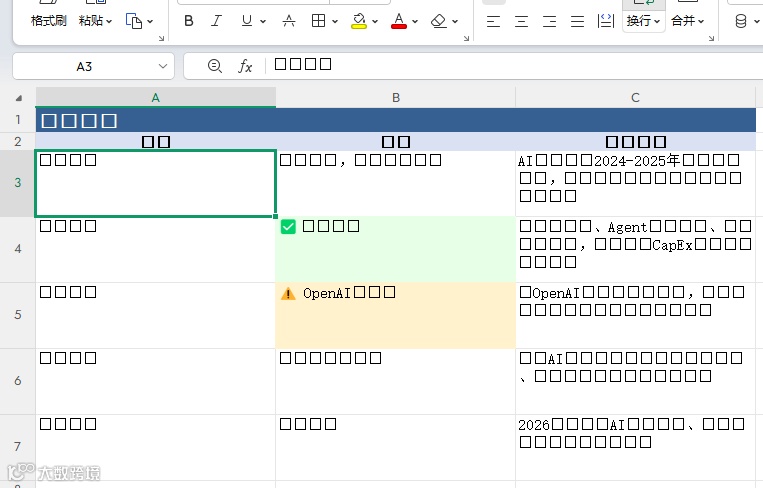Viewport: 763px width, 488px height.
Task: Open the fill color dropdown arrow
Action: (375, 21)
